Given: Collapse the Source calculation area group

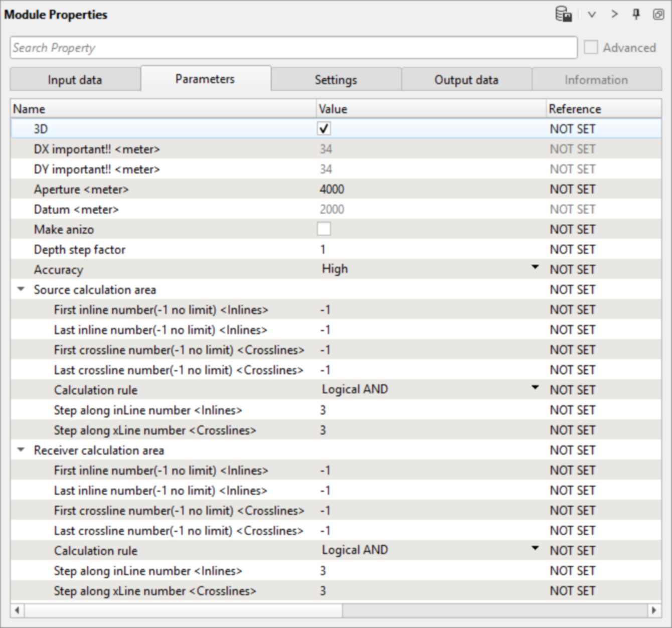Looking at the screenshot, I should (x=21, y=289).
